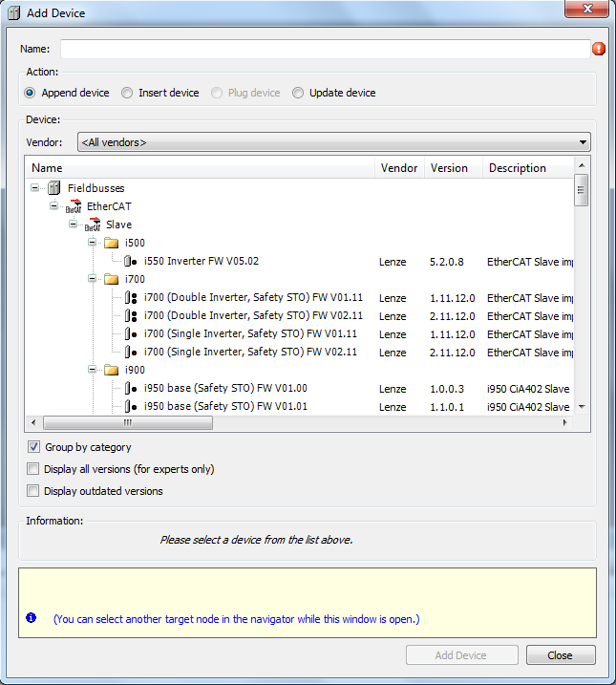
Task: Click the i950 base FW V01.00 device icon
Action: (131, 389)
